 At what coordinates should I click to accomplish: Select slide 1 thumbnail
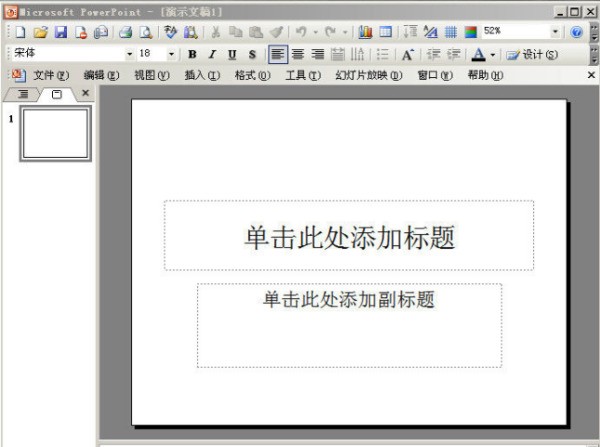[x=55, y=133]
